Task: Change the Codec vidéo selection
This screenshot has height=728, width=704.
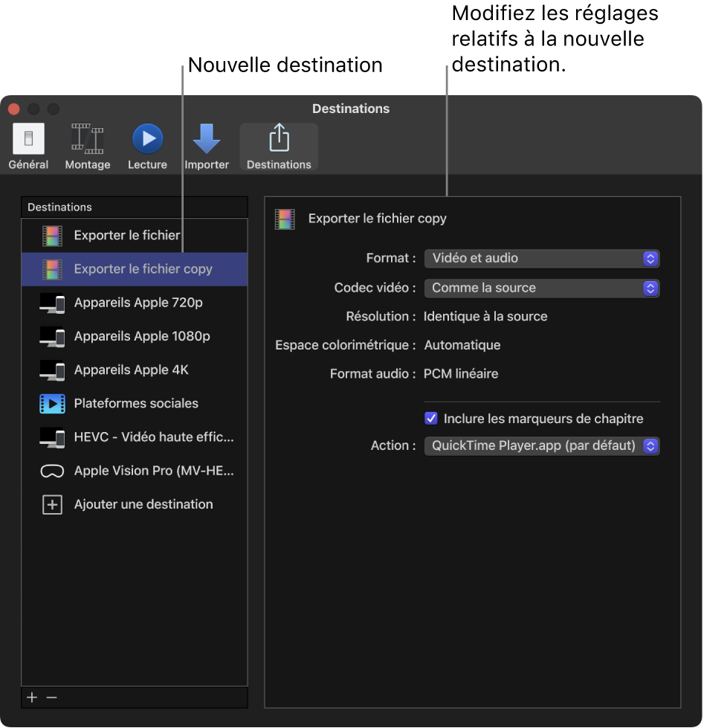Action: [541, 288]
